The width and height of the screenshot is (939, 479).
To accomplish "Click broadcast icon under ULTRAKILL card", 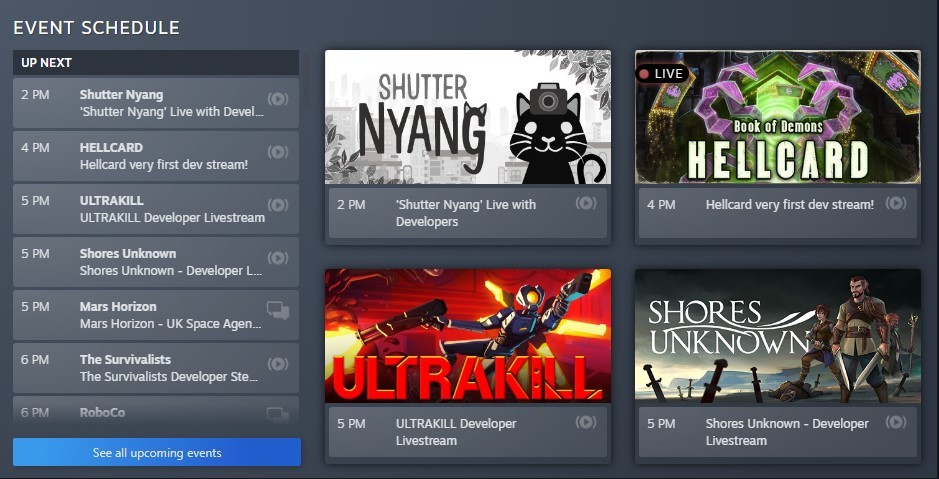I will coord(586,422).
